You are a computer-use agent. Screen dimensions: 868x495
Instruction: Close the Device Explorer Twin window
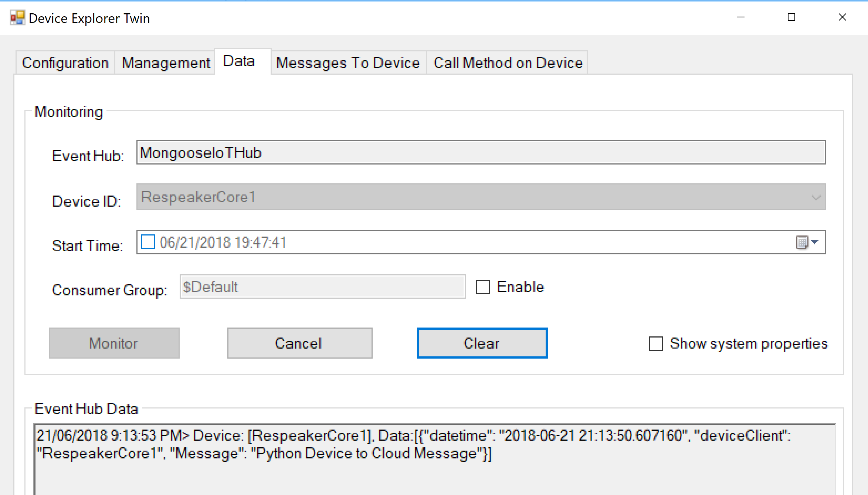click(x=842, y=17)
